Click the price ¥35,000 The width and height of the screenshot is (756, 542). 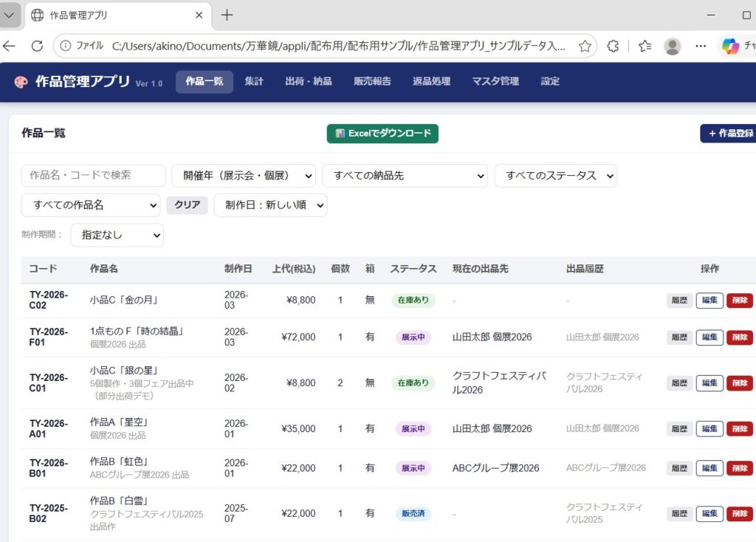[298, 429]
